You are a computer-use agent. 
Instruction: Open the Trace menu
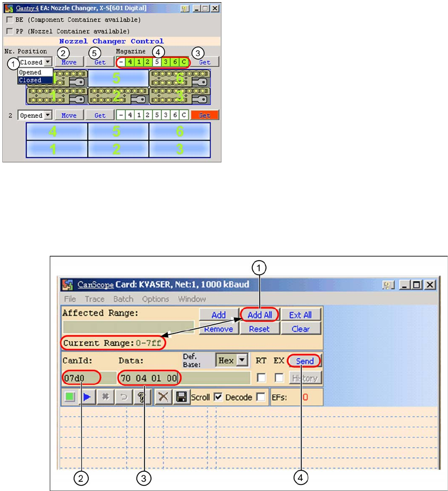click(x=94, y=299)
